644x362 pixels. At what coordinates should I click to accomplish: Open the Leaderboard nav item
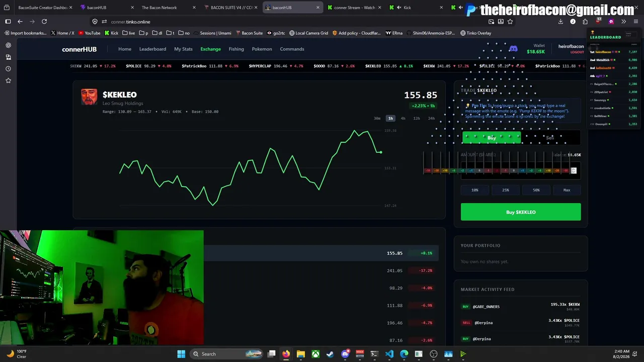coord(152,49)
